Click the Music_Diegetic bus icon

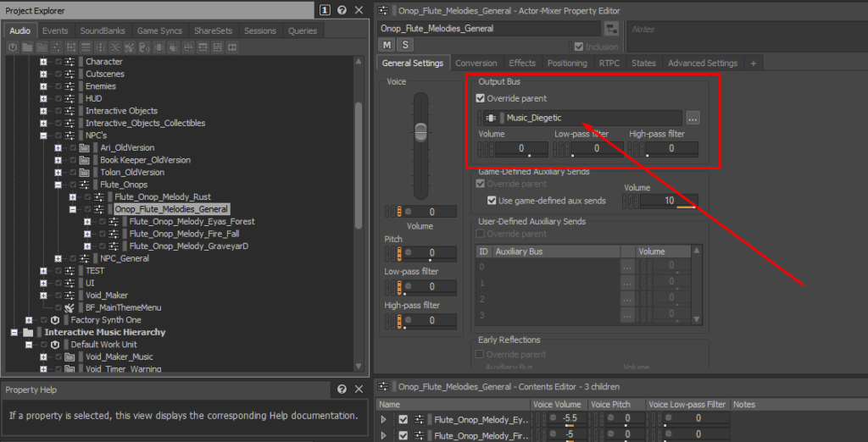491,118
